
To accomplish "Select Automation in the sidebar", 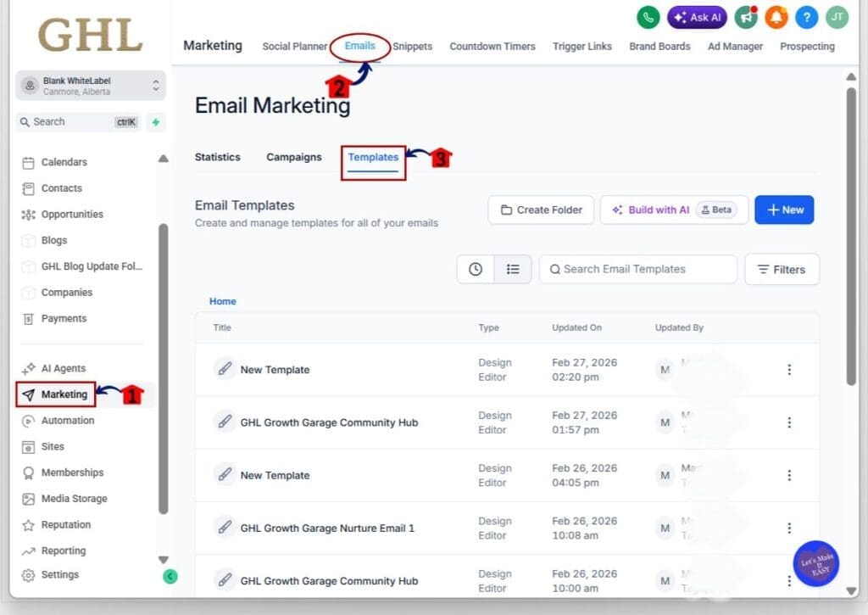I will pyautogui.click(x=68, y=421).
